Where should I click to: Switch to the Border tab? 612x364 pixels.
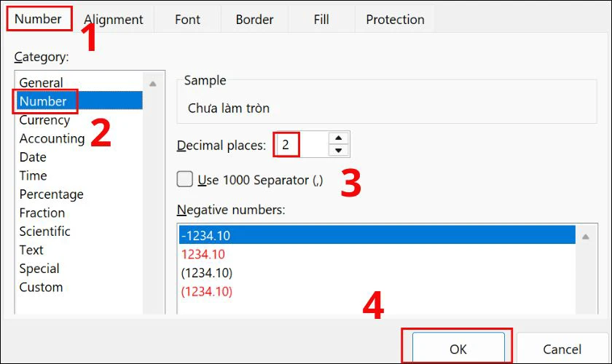(x=254, y=20)
